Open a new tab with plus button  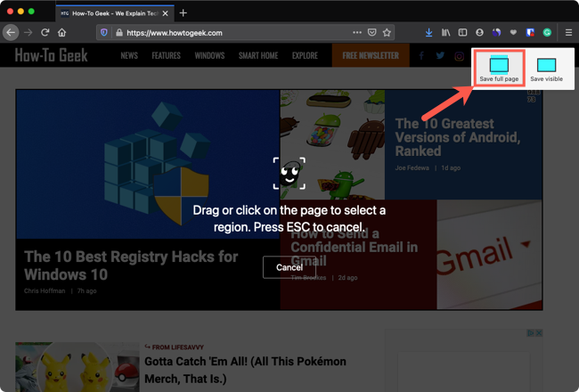[183, 13]
